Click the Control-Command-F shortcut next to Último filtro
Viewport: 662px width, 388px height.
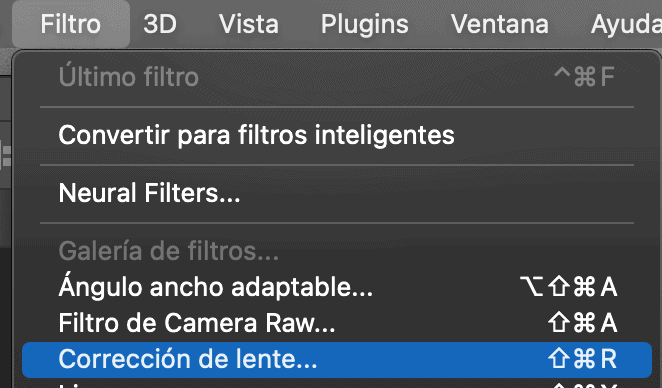pos(584,77)
